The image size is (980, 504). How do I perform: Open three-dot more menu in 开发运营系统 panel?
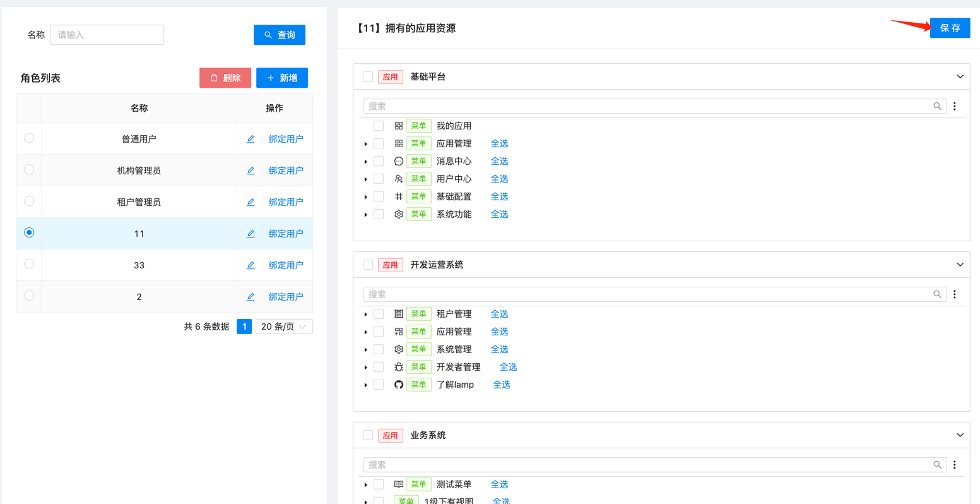[x=954, y=294]
